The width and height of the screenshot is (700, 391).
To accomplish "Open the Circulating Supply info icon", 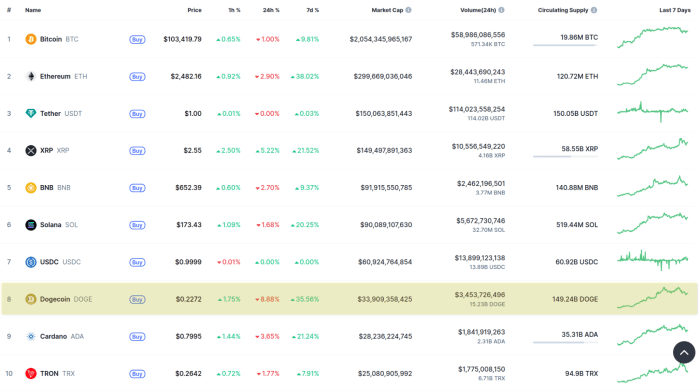I will pyautogui.click(x=594, y=10).
